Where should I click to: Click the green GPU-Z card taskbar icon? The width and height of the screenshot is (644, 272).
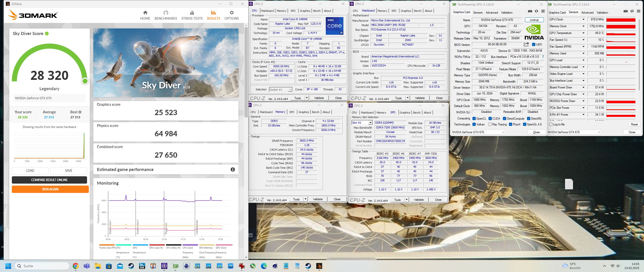(175, 266)
